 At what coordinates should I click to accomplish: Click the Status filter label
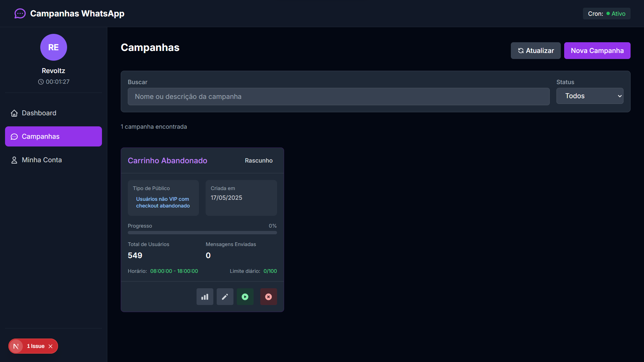565,82
